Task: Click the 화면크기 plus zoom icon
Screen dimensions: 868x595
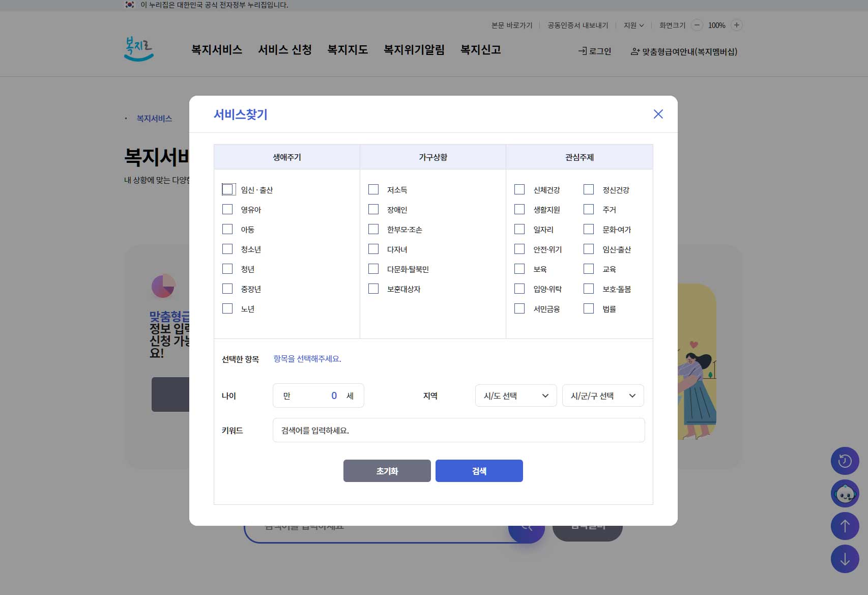Action: [736, 24]
